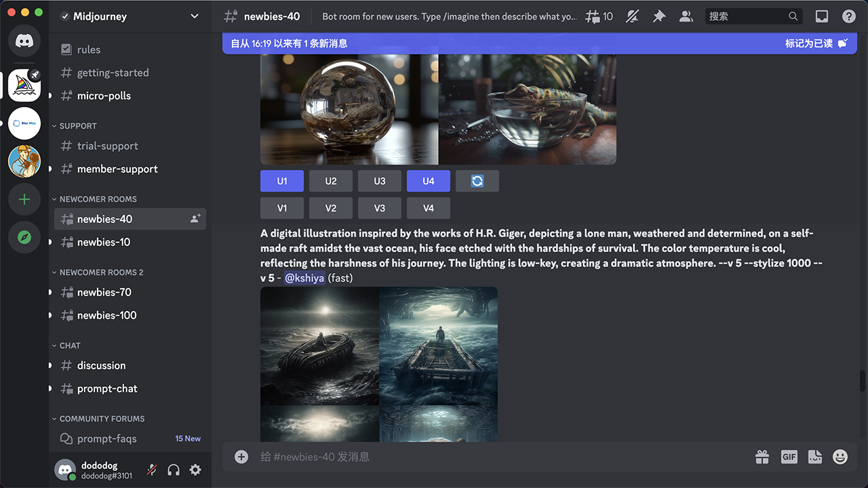This screenshot has height=488, width=868.
Task: Collapse the SUPPORT category
Action: [77, 126]
